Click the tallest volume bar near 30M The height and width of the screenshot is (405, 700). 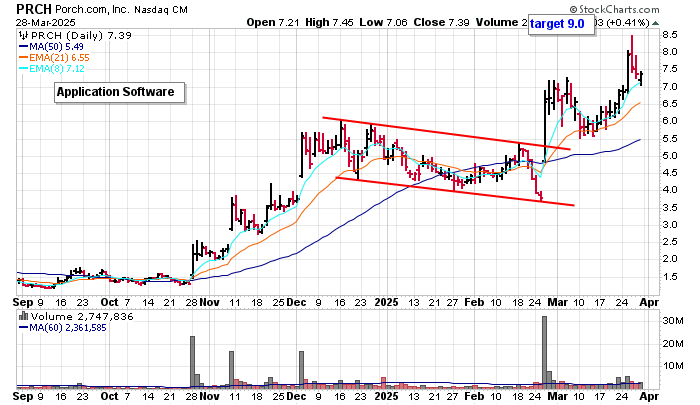coord(544,352)
